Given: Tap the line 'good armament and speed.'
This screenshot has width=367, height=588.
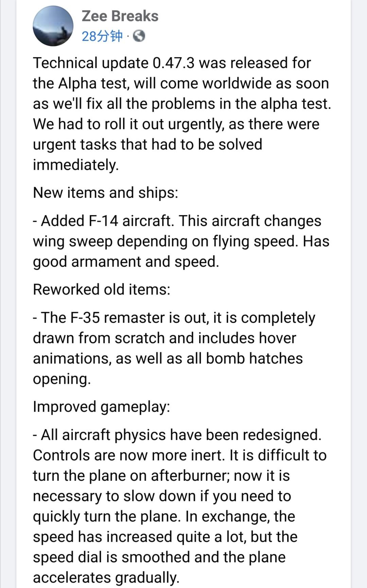Looking at the screenshot, I should pos(126,262).
